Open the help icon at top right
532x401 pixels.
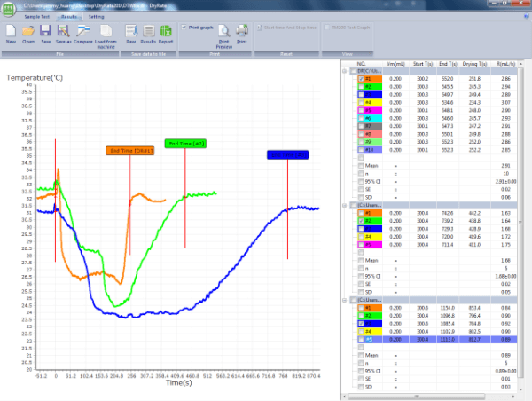tap(527, 16)
